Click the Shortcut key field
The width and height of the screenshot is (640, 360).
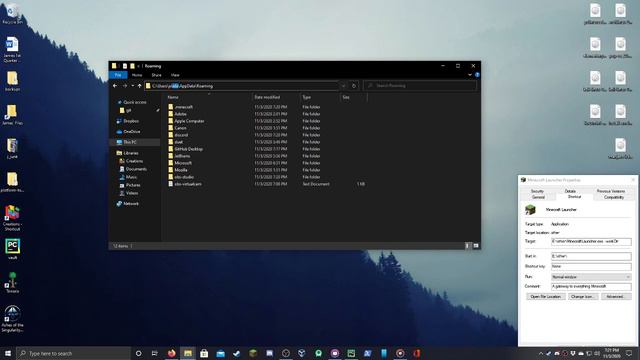591,267
